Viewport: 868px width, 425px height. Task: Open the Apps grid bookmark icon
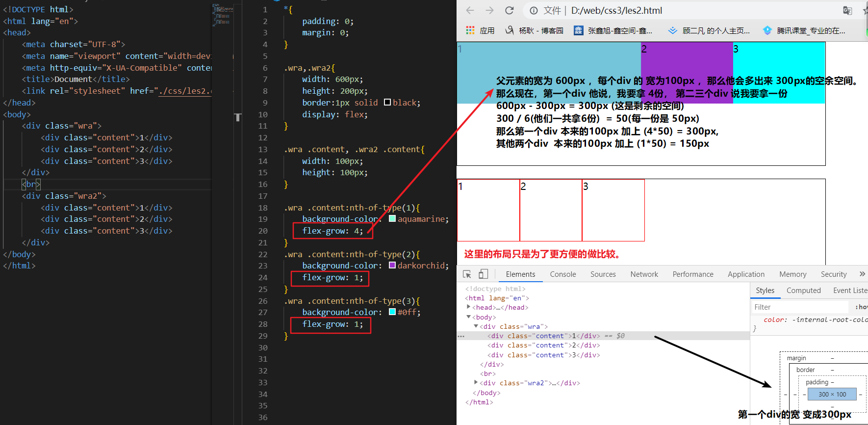[x=470, y=30]
